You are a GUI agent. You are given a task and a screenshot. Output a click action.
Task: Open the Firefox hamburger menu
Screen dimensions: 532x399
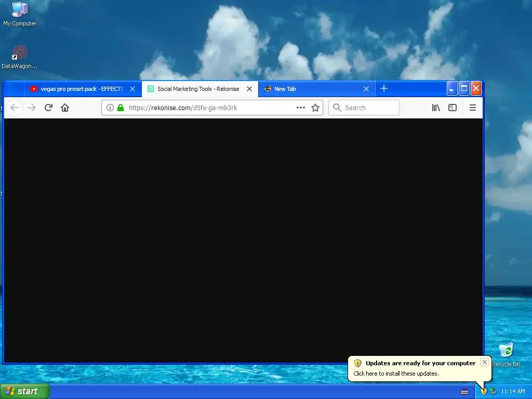(473, 108)
